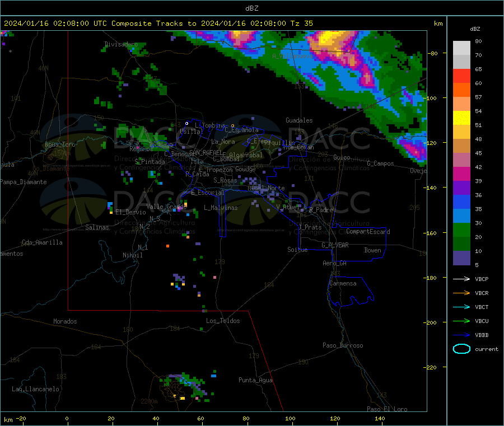Click the timestamp header text 2024/01/16 02:08:00 UTC
The height and width of the screenshot is (426, 504).
pos(55,24)
